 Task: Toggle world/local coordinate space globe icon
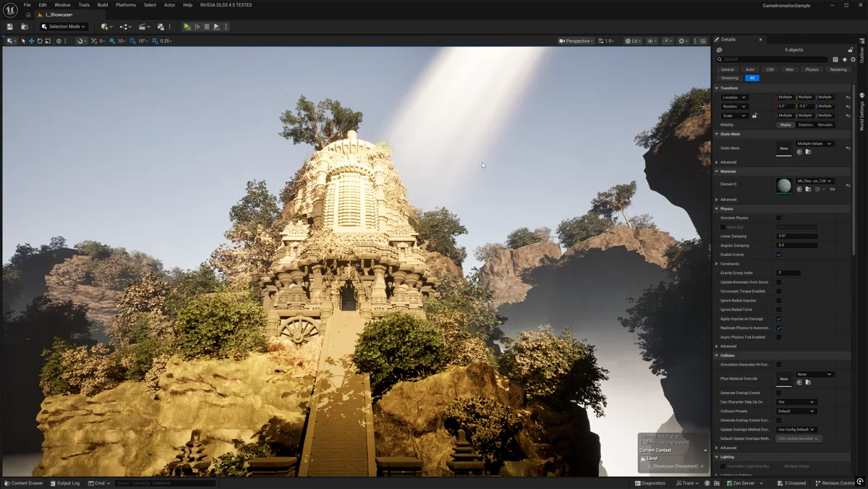coord(59,41)
